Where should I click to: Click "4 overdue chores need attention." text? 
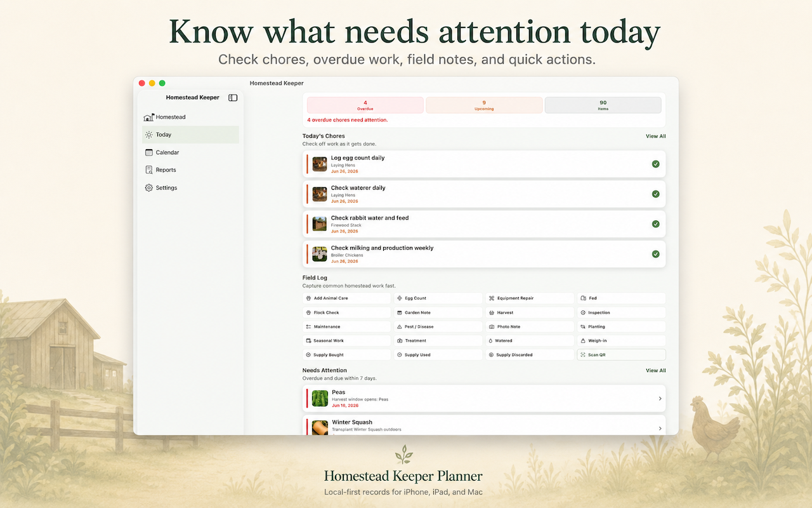[x=347, y=120]
